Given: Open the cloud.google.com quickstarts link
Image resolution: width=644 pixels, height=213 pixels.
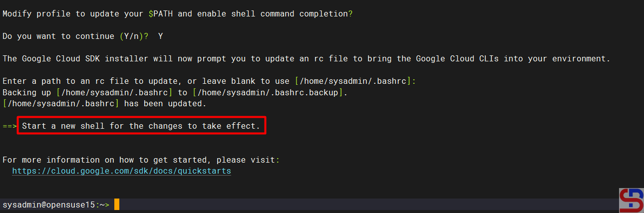Looking at the screenshot, I should pos(121,171).
